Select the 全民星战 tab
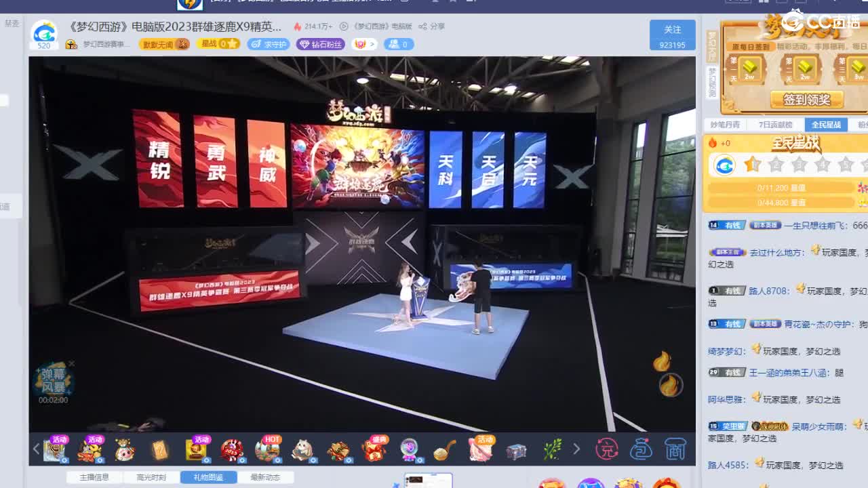 (826, 125)
